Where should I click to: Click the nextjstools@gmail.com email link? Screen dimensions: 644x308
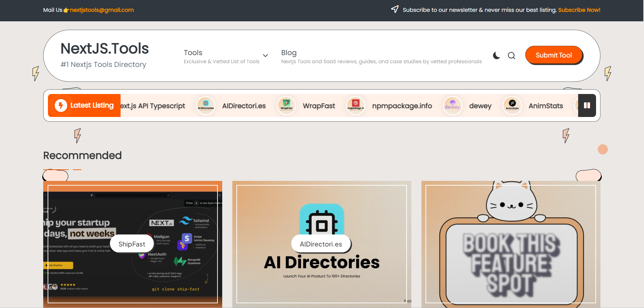(102, 10)
